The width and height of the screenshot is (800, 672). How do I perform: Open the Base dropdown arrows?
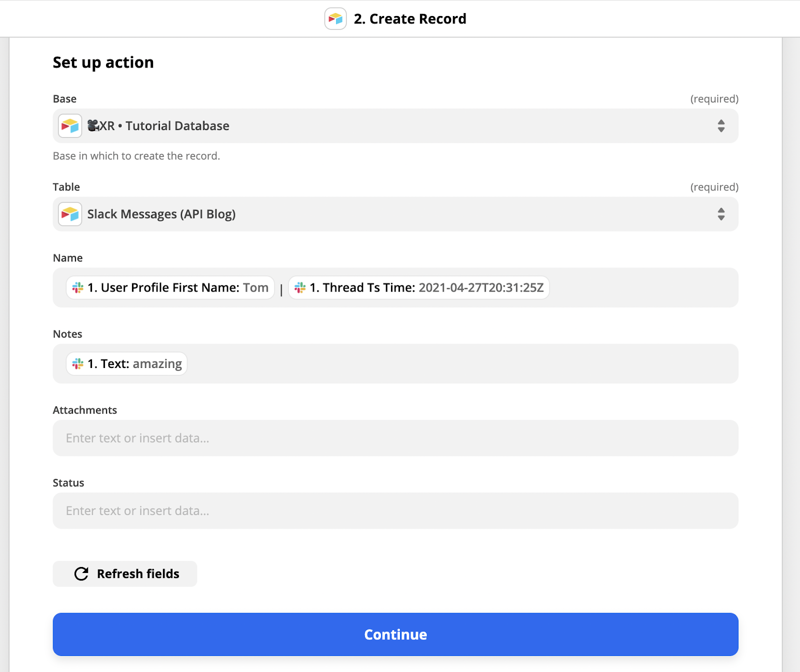pos(721,126)
